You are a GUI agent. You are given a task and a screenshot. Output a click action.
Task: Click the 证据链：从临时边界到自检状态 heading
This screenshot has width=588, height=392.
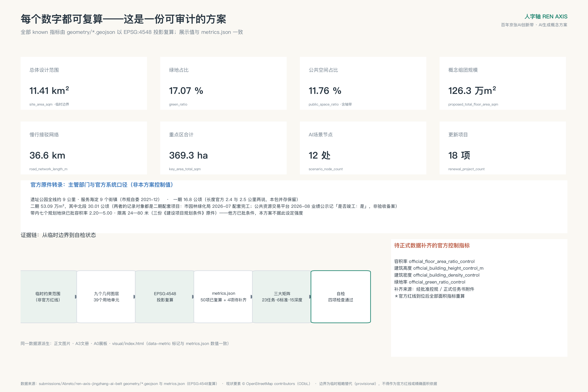point(58,235)
